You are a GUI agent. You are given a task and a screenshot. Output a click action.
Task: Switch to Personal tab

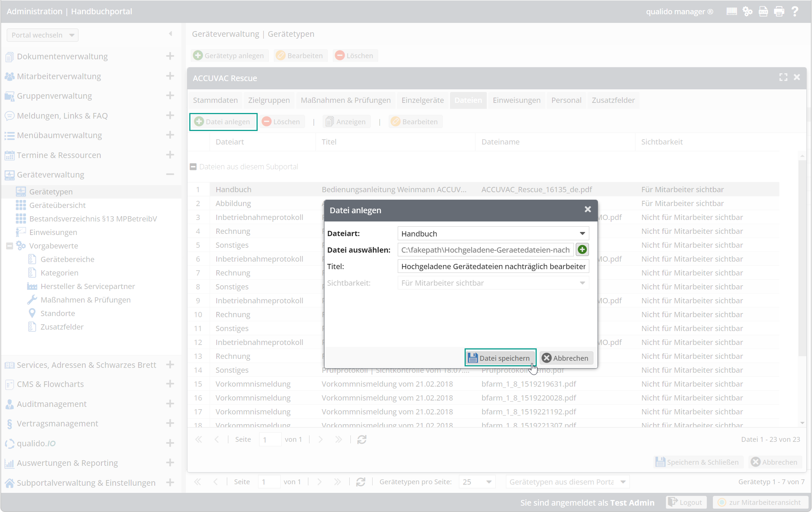[566, 100]
